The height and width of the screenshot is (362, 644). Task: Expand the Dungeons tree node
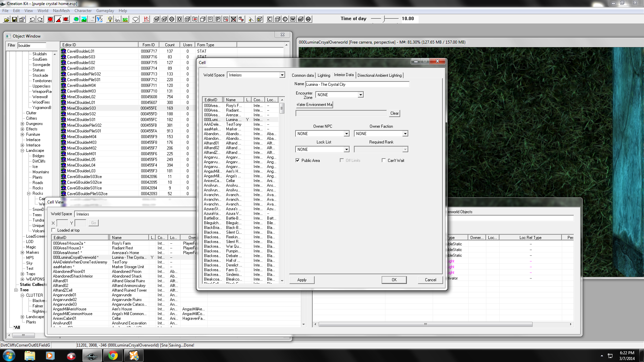click(22, 124)
